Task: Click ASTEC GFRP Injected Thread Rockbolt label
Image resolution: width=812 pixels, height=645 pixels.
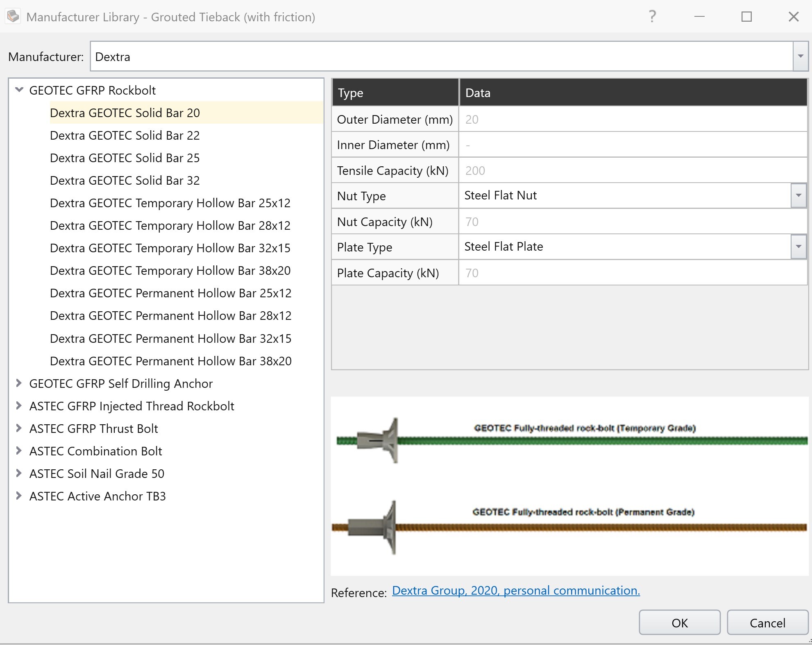Action: (132, 406)
